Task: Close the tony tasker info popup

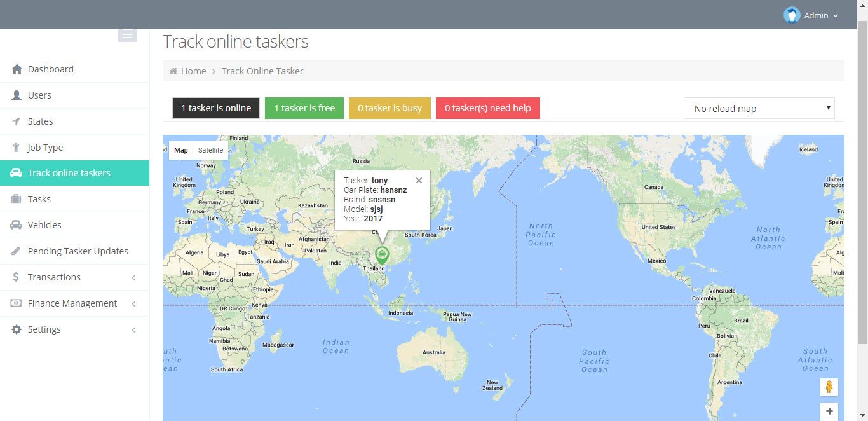Action: [419, 181]
